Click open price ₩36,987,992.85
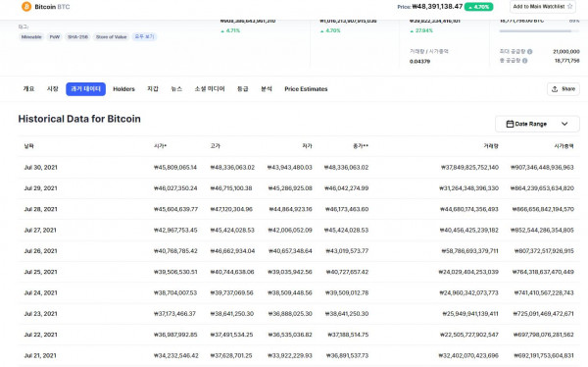This screenshot has width=588, height=367. click(175, 335)
